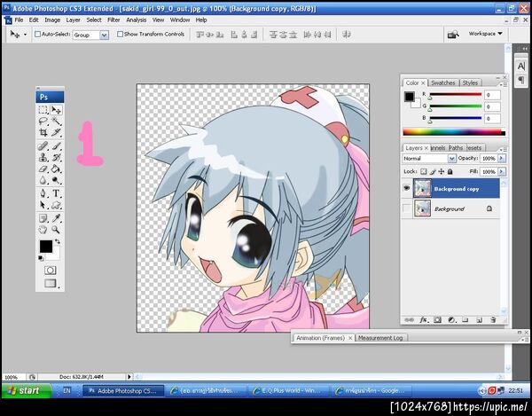532x416 pixels.
Task: Click the foreground color swatch in toolbox
Action: pos(45,247)
